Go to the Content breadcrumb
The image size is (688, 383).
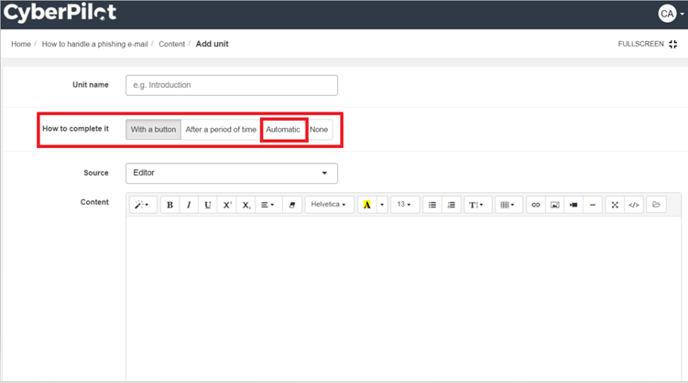pos(172,44)
